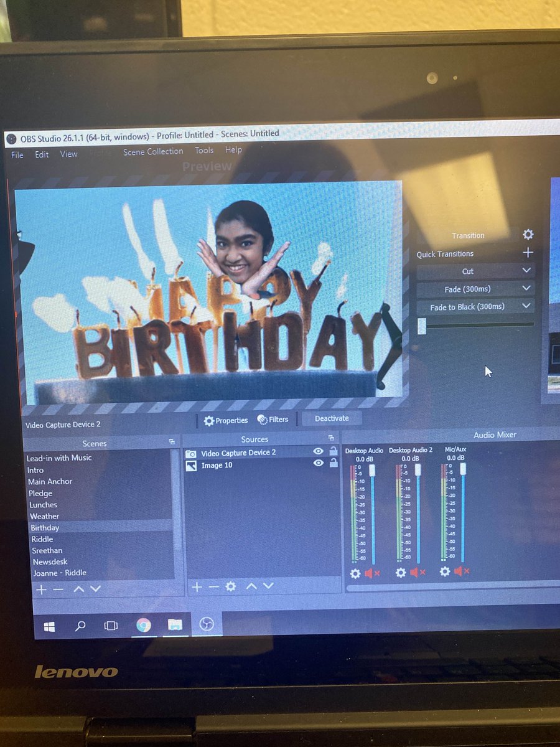
Task: Open the Edit menu
Action: click(x=42, y=154)
